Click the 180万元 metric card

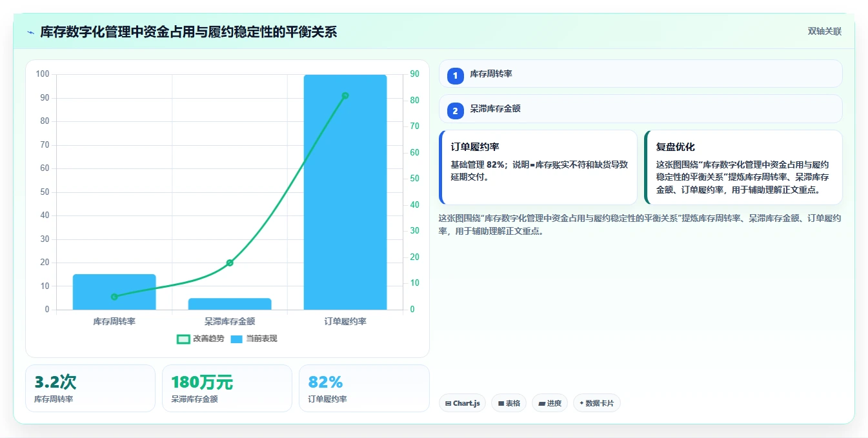click(227, 388)
